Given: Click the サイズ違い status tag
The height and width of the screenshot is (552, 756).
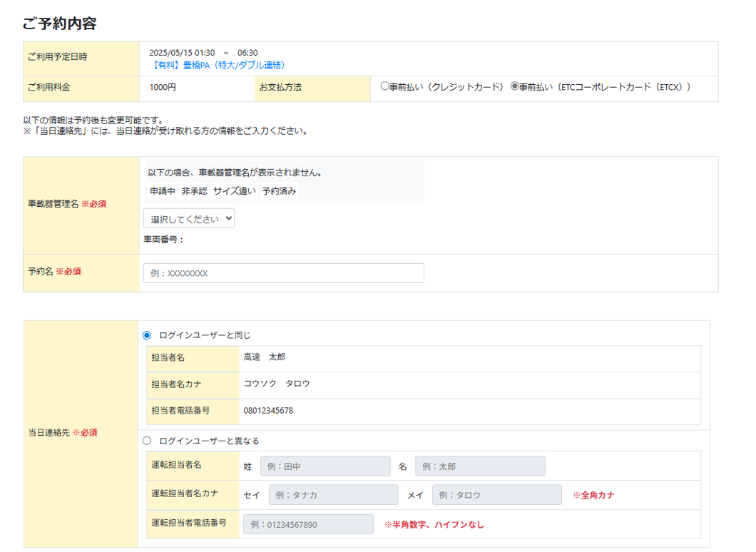Looking at the screenshot, I should (234, 191).
